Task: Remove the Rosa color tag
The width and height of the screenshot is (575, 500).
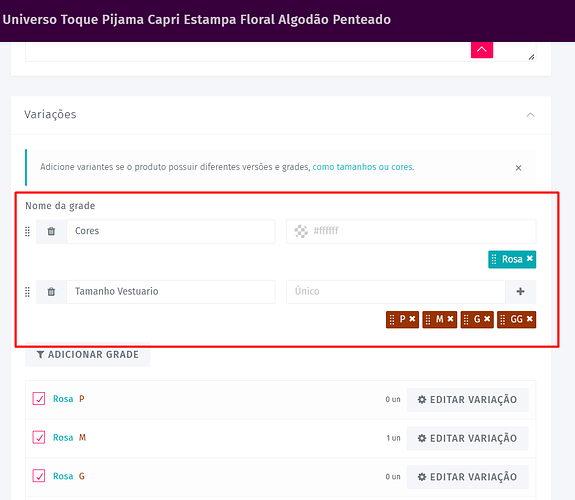Action: coord(530,259)
